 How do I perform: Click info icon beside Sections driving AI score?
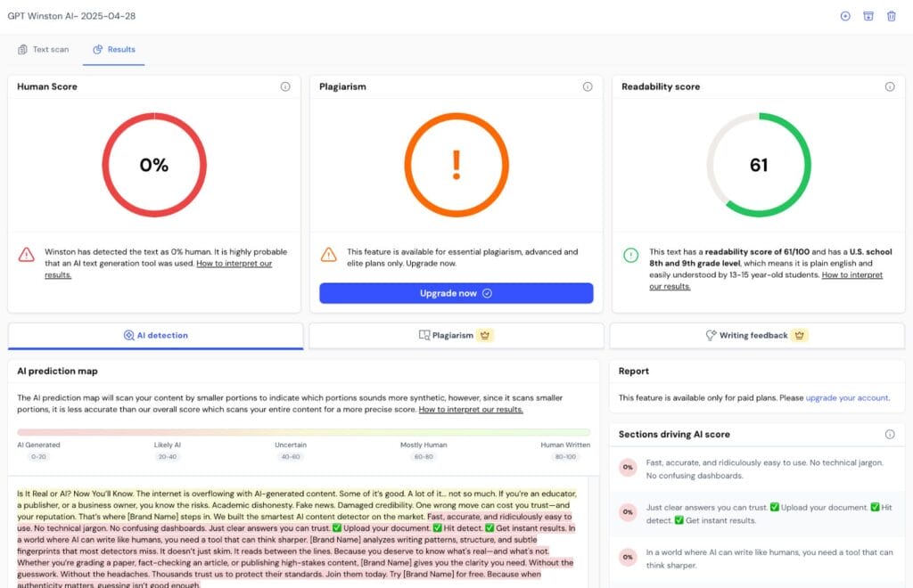(x=890, y=435)
